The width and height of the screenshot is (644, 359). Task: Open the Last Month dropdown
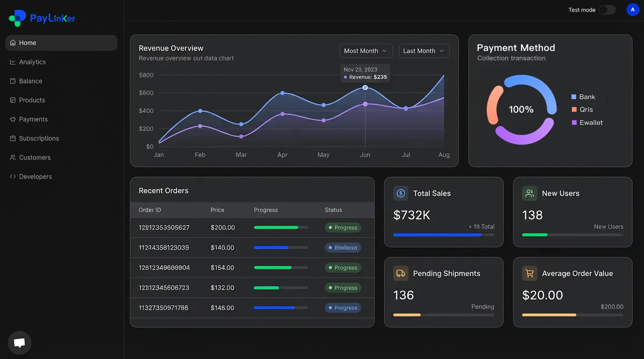424,50
